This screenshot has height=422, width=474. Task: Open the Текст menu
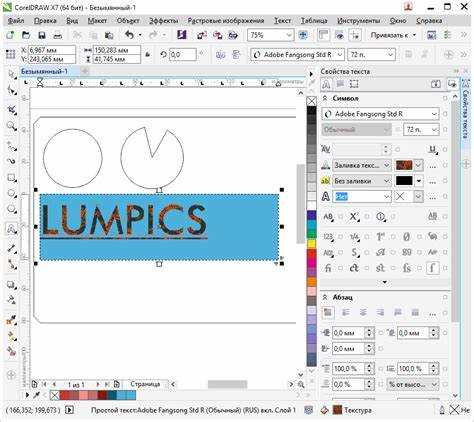[282, 21]
